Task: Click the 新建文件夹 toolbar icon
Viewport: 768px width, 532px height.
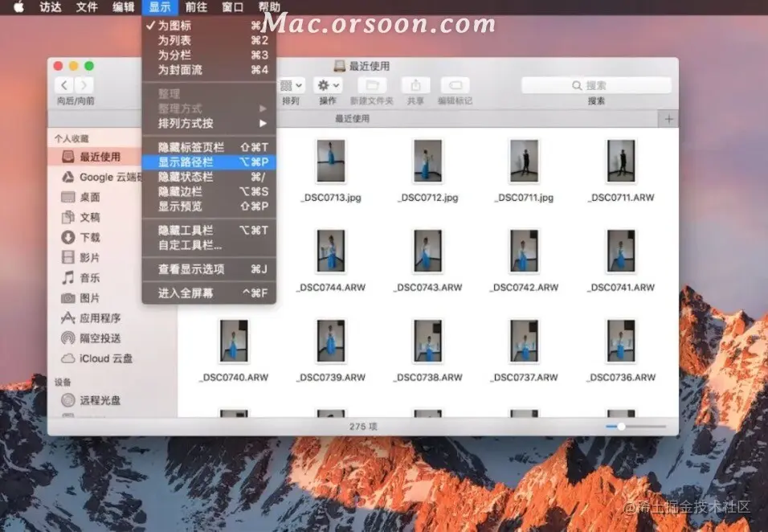Action: tap(372, 85)
